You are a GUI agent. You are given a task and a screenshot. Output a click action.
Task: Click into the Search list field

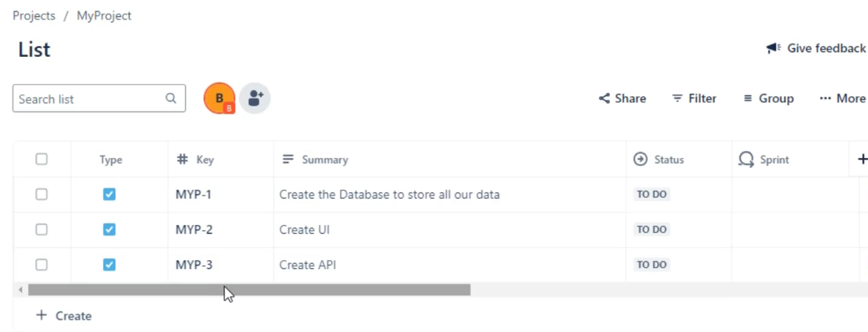tap(99, 98)
